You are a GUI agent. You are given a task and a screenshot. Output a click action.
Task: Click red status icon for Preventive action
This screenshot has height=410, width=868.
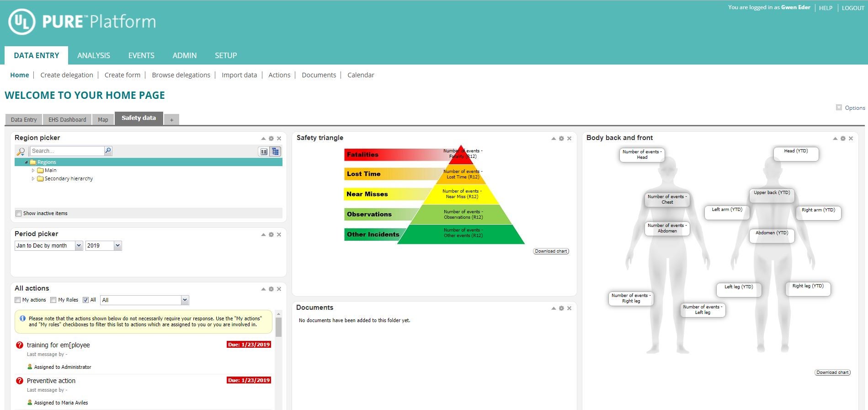[x=20, y=381]
